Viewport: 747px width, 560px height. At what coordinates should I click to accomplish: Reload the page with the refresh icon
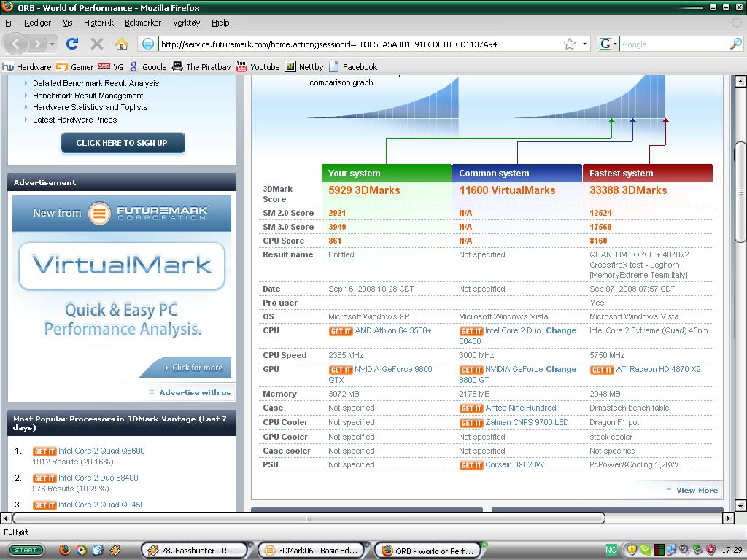(x=72, y=44)
